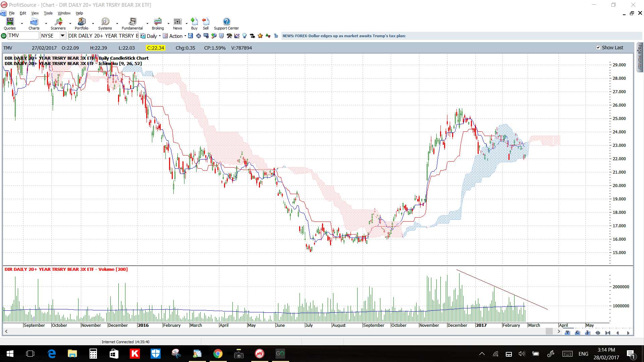Open the Windows Start menu
The image size is (644, 362).
tap(10, 354)
